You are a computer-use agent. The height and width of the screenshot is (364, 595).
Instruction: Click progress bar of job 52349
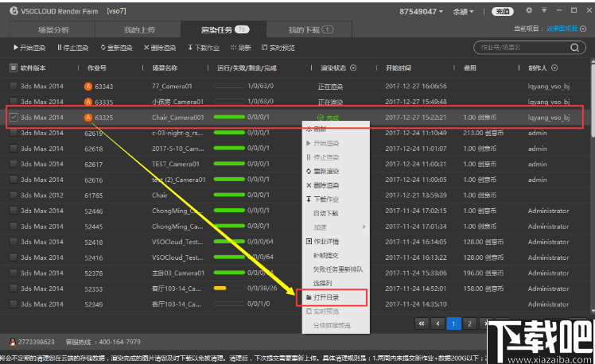click(229, 304)
